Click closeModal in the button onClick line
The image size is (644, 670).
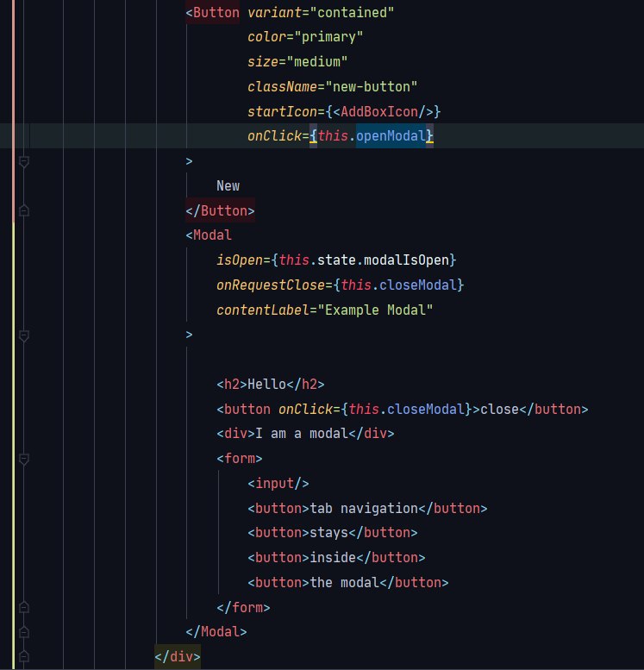[x=425, y=409]
